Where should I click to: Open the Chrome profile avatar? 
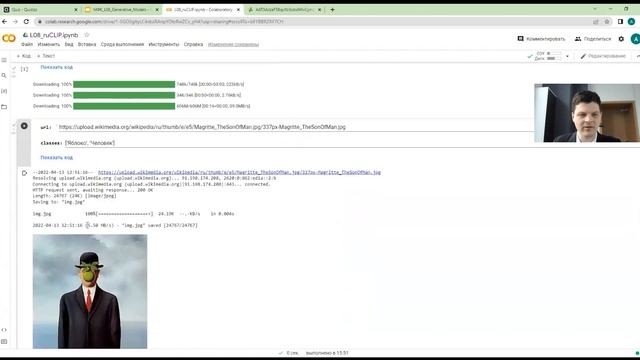click(631, 21)
